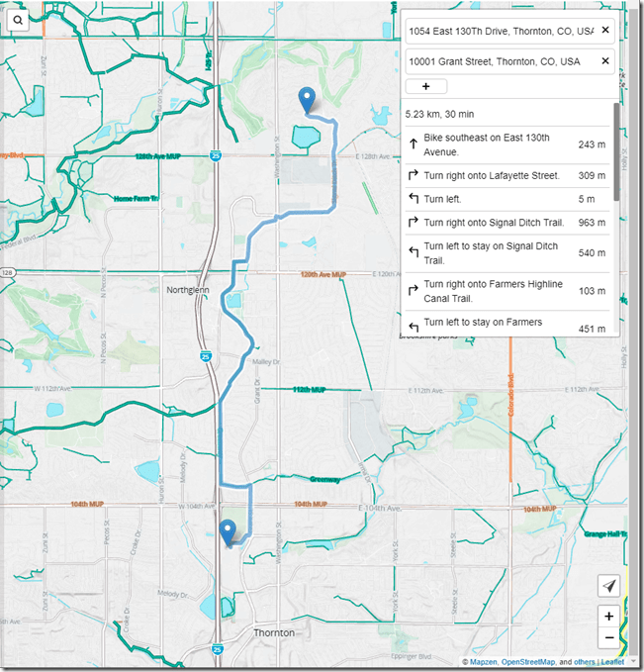The height and width of the screenshot is (672, 644).
Task: Click the locate me arrow icon
Action: (x=608, y=586)
